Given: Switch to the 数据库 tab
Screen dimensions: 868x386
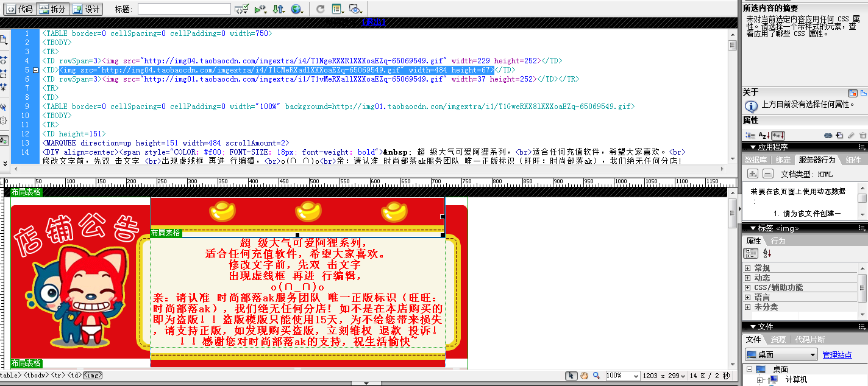Looking at the screenshot, I should tap(756, 160).
